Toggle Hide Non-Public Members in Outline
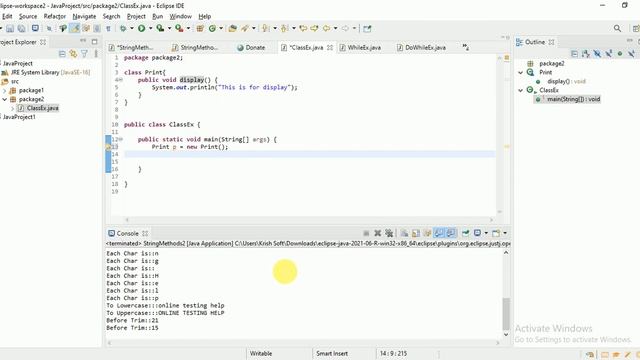This screenshot has width=640, height=360. [x=620, y=53]
